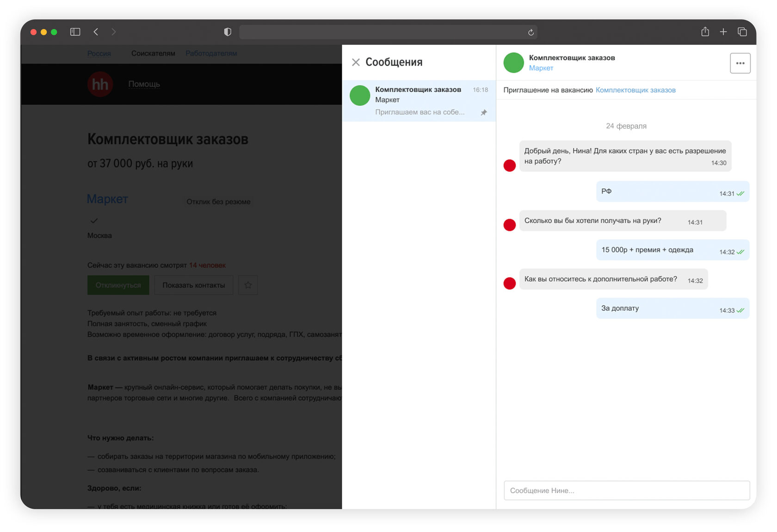Focus the browser address bar
The width and height of the screenshot is (777, 532).
pos(388,32)
